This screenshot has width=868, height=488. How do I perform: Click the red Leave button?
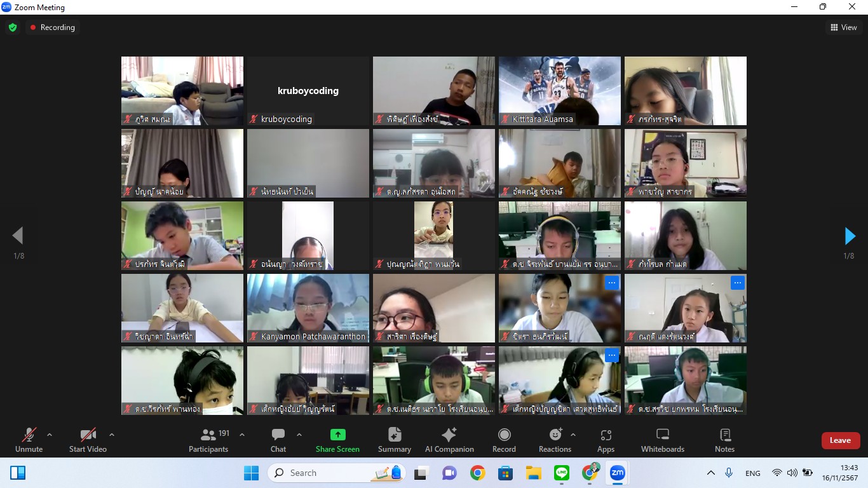[840, 440]
